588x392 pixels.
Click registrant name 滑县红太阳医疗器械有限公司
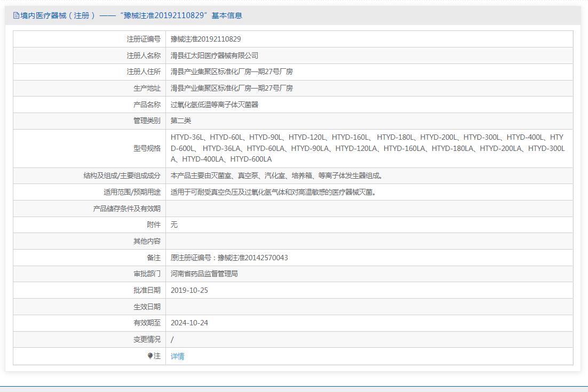click(214, 55)
